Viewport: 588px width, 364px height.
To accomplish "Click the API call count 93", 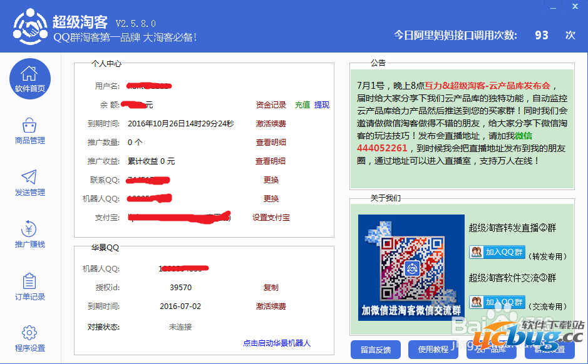I will 542,35.
